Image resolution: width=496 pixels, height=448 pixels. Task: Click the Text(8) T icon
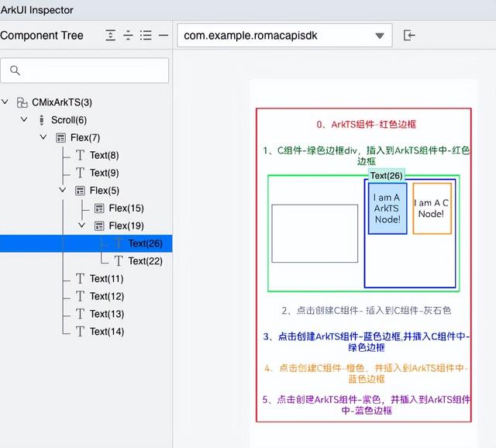click(x=80, y=155)
